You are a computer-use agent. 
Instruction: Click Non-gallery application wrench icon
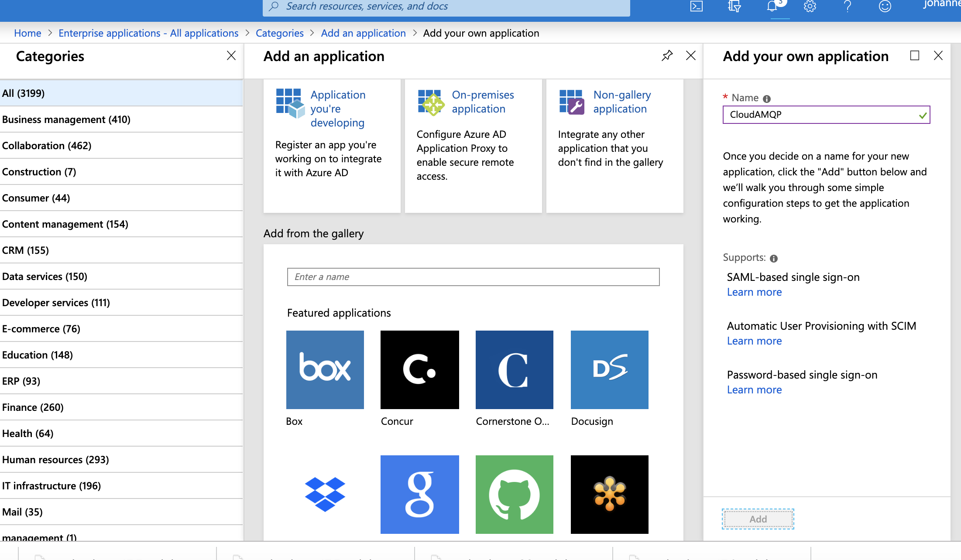[572, 102]
